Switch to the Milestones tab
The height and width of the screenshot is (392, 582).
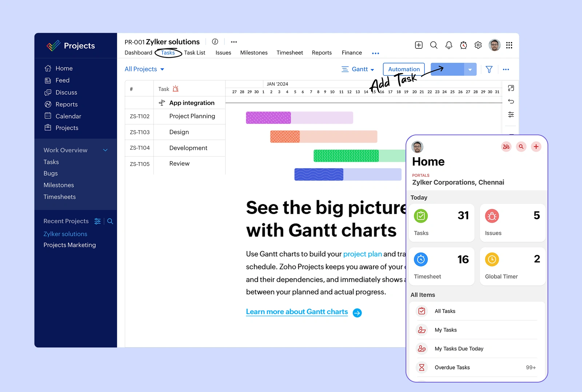coord(254,53)
